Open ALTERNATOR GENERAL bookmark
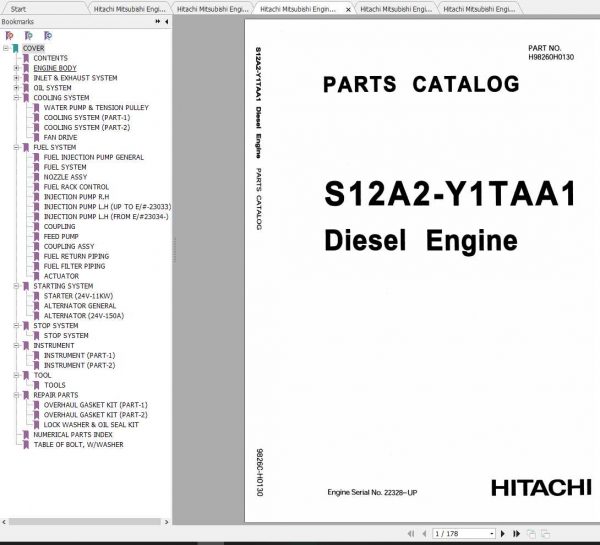 point(80,306)
